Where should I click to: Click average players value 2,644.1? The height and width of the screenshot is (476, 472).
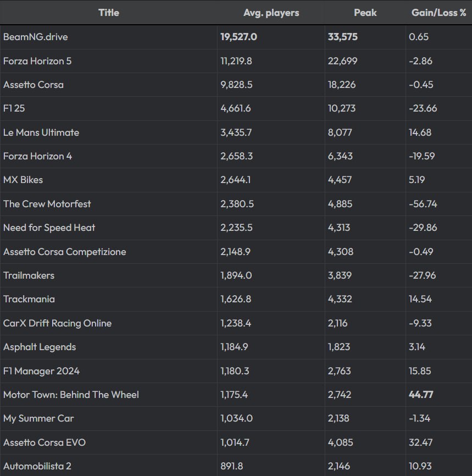(x=236, y=180)
